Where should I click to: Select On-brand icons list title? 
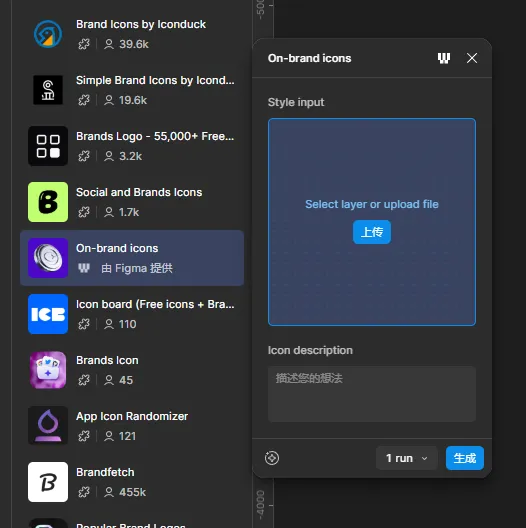117,248
